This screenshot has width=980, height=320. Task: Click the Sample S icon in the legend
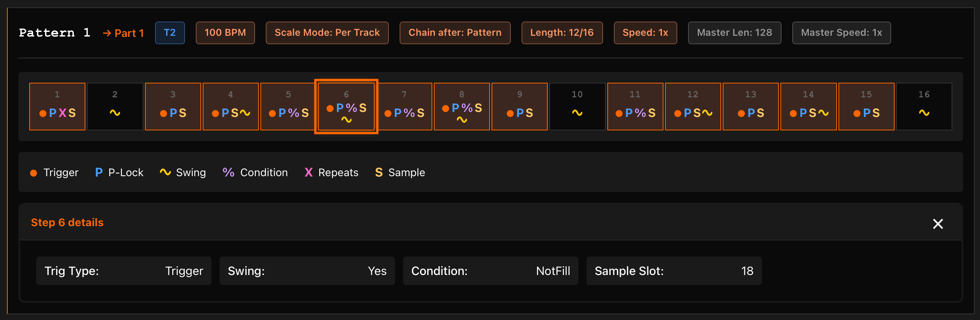tap(379, 172)
